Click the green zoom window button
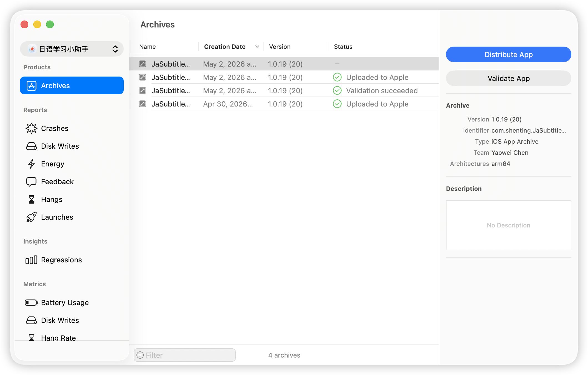The width and height of the screenshot is (588, 375). click(x=50, y=24)
